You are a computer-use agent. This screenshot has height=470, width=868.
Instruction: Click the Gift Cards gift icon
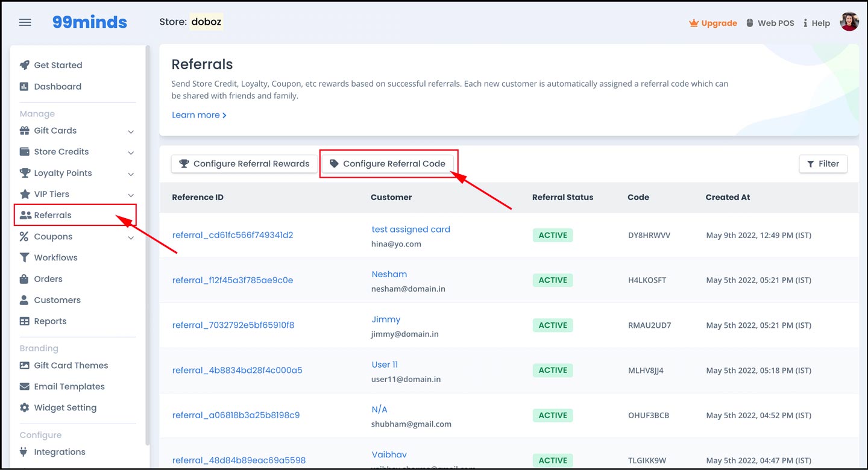(x=24, y=130)
